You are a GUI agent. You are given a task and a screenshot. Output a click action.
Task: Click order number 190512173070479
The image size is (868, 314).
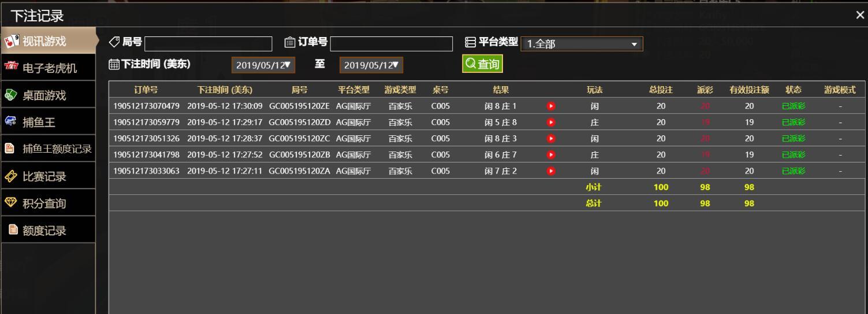(x=147, y=106)
